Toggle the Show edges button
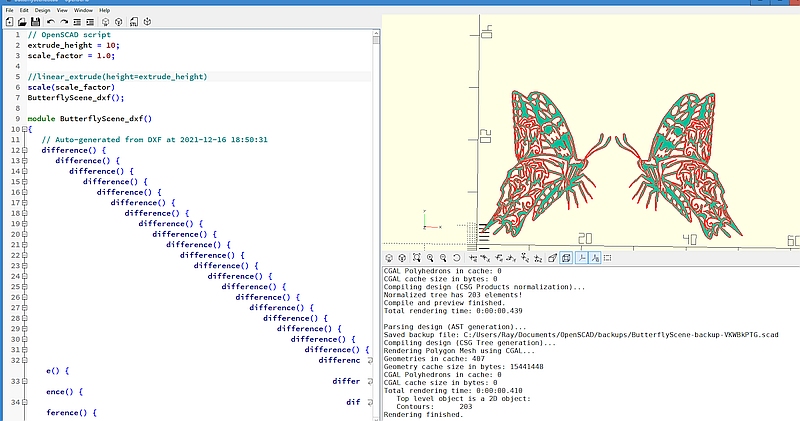 pyautogui.click(x=607, y=258)
